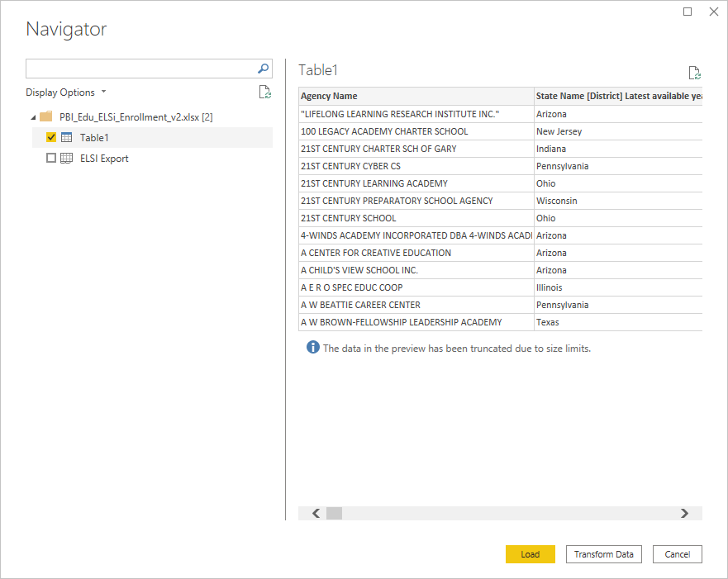Click the table icon beside Table1

(x=68, y=137)
